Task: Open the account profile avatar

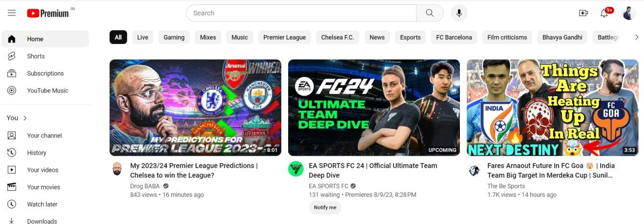Action: (629, 13)
